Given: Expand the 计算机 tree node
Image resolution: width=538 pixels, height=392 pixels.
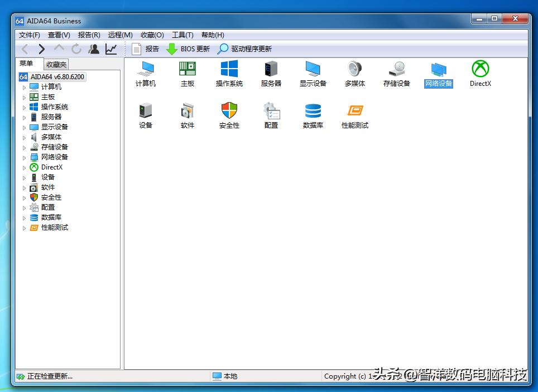Looking at the screenshot, I should [x=24, y=87].
